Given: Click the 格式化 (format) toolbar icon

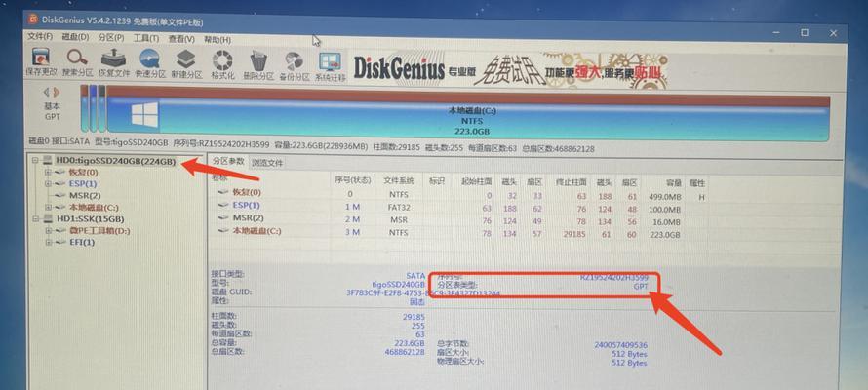Looking at the screenshot, I should click(x=222, y=59).
